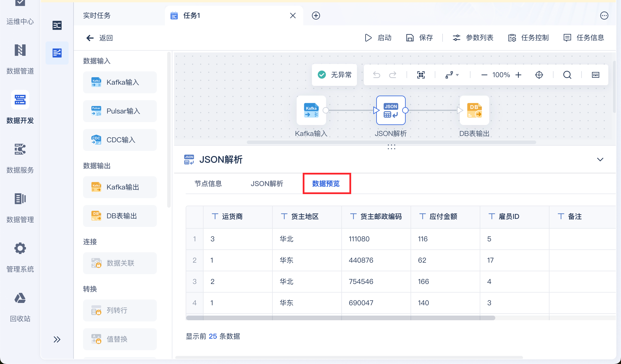Click the keyboard shortcuts icon
The width and height of the screenshot is (621, 364).
tap(595, 75)
